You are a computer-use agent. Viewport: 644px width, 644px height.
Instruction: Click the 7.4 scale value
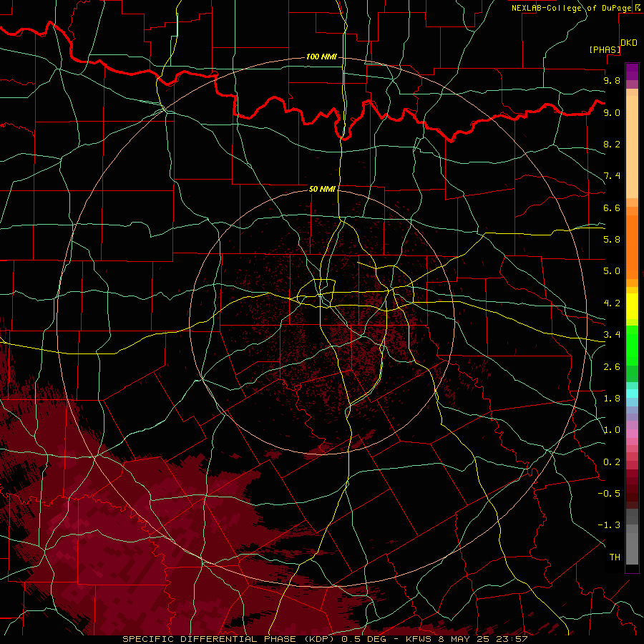pyautogui.click(x=612, y=176)
